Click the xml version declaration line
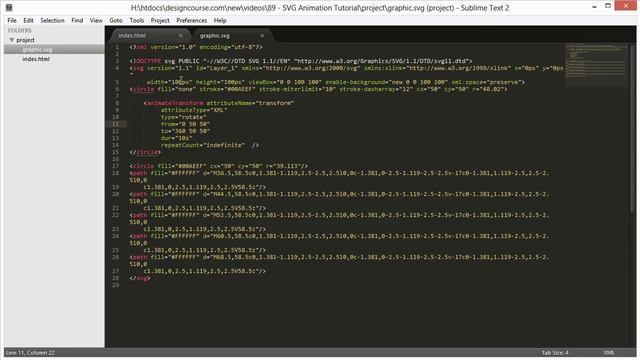The image size is (640, 360). (196, 47)
